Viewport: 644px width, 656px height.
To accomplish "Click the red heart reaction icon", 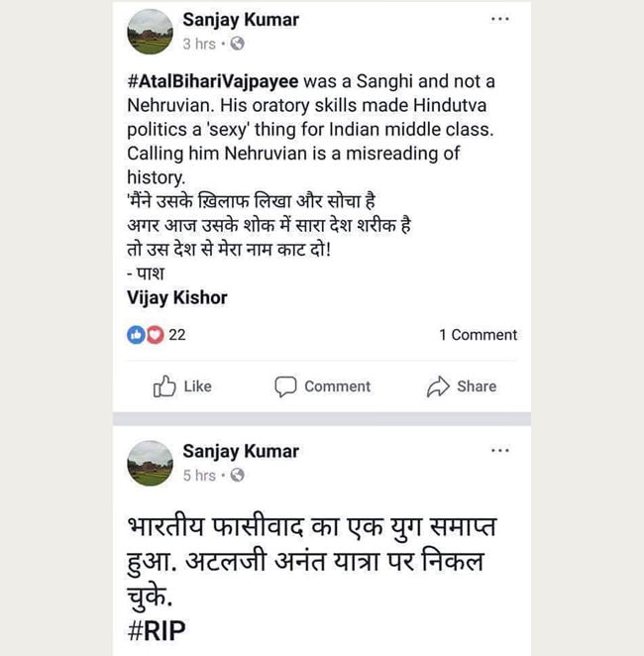I will pos(154,335).
